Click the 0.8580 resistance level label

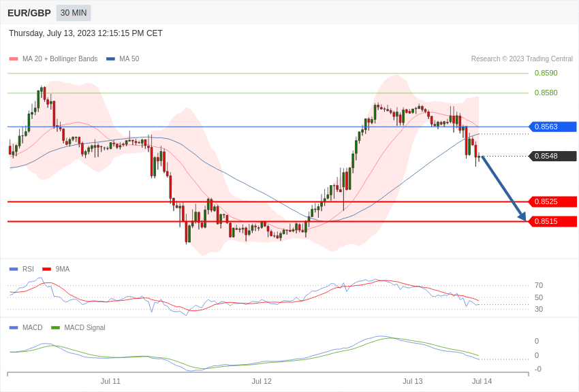[546, 93]
